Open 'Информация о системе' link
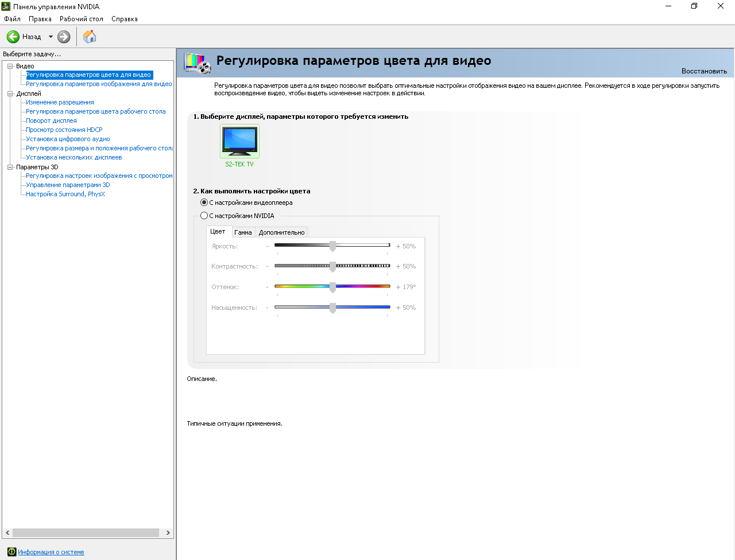This screenshot has width=735, height=560. click(51, 552)
